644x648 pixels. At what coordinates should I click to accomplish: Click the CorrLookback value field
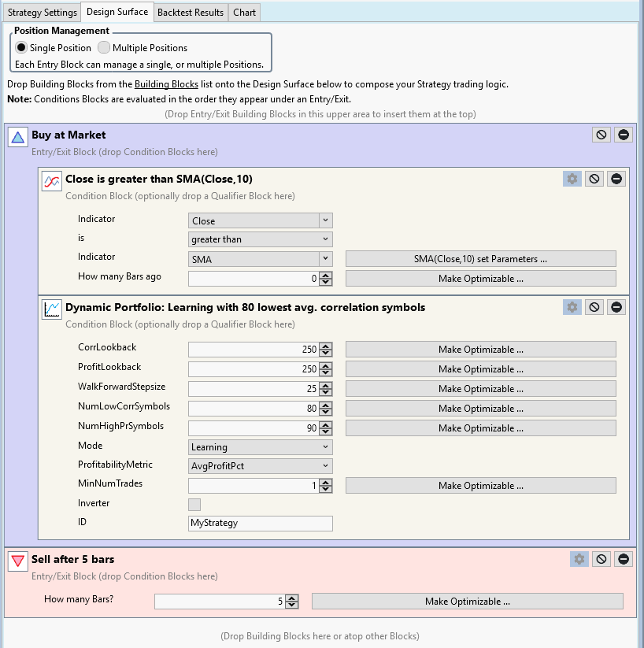254,350
